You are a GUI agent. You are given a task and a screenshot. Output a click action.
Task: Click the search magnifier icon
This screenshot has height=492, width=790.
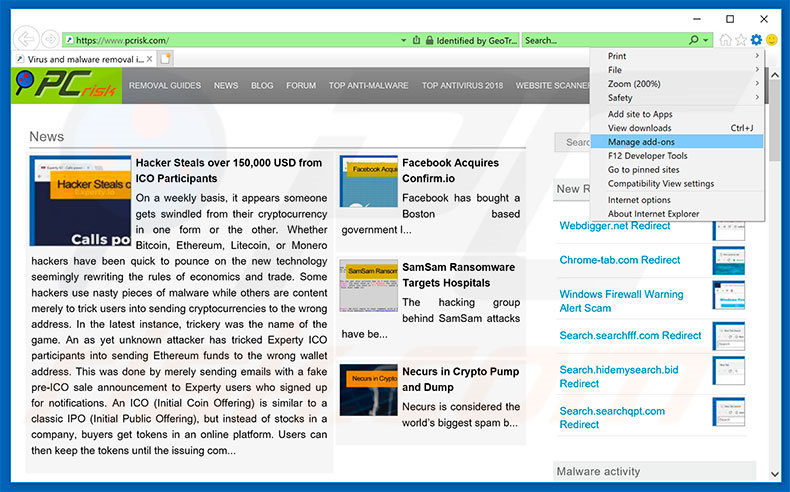click(694, 40)
